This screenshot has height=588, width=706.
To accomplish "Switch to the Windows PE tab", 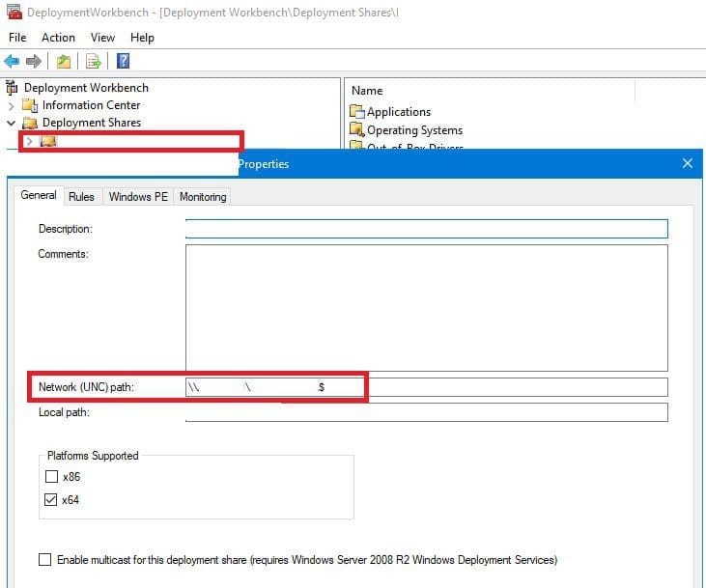I will click(138, 197).
